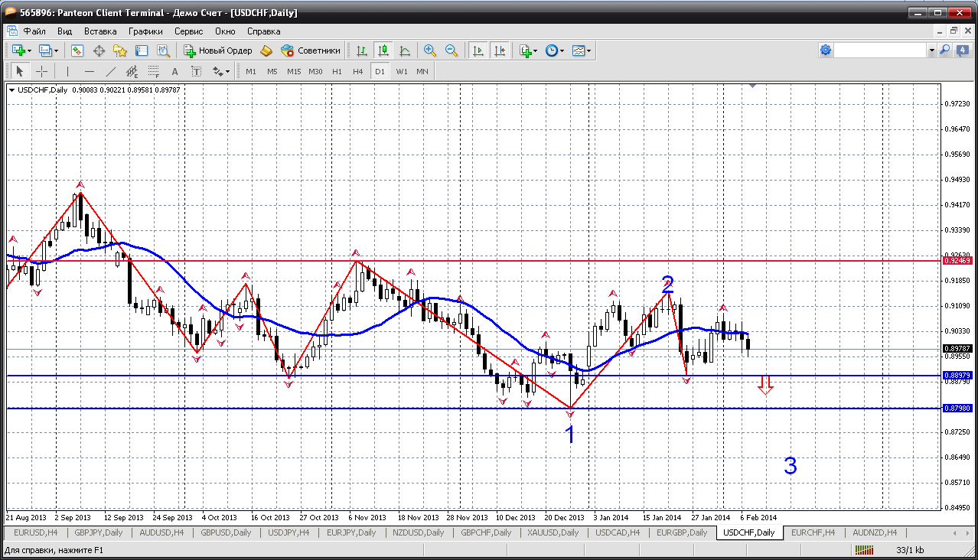Click the search input field

coord(880,50)
